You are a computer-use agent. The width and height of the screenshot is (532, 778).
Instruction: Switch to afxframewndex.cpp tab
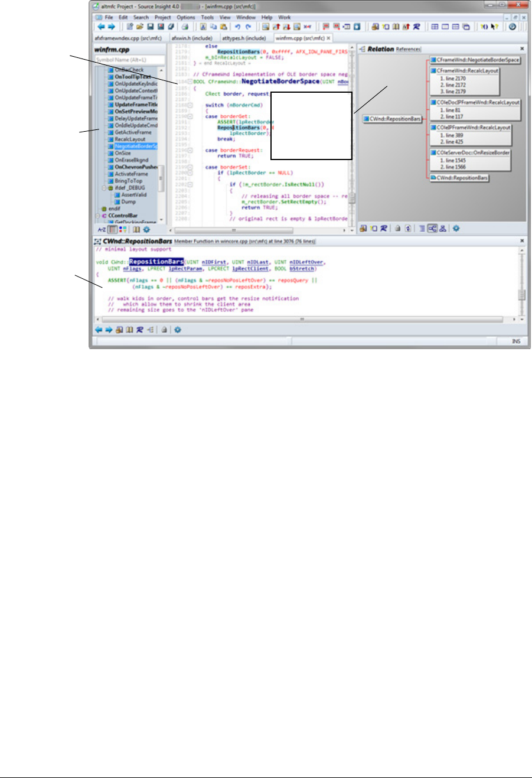[x=128, y=38]
